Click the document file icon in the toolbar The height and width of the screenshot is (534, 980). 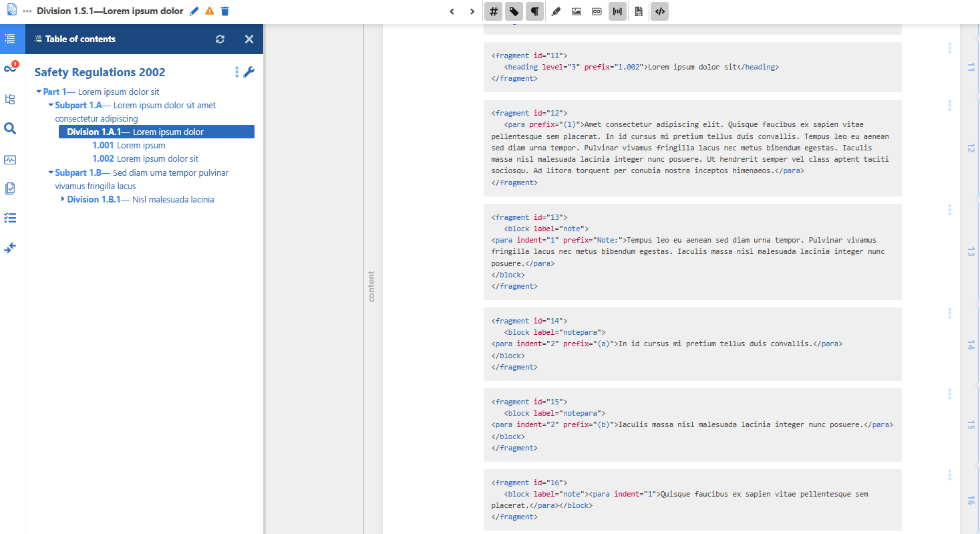(x=639, y=11)
